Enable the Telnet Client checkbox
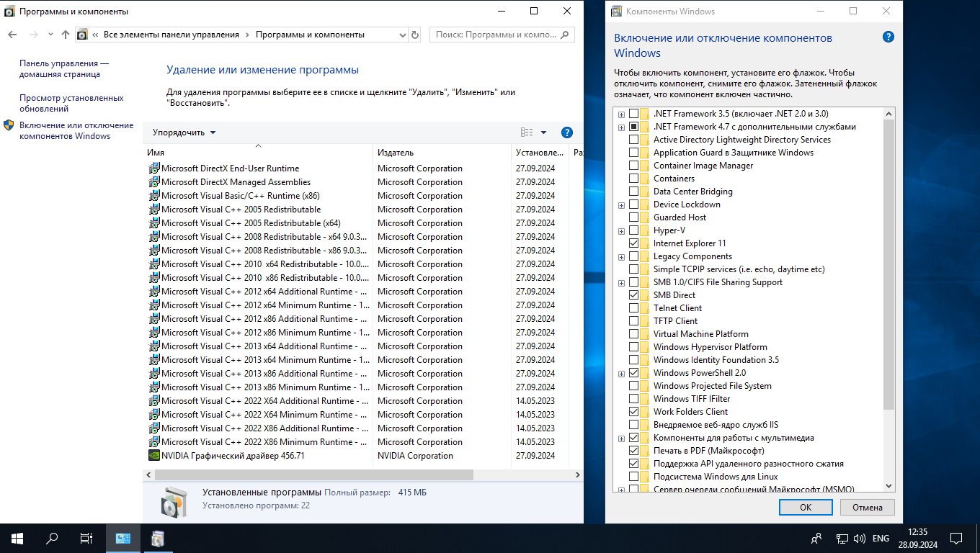The height and width of the screenshot is (553, 980). pos(633,308)
